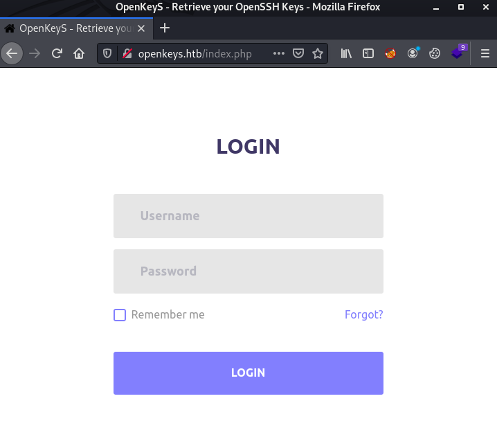The width and height of the screenshot is (497, 448).
Task: Save page to Pocket
Action: click(x=298, y=53)
